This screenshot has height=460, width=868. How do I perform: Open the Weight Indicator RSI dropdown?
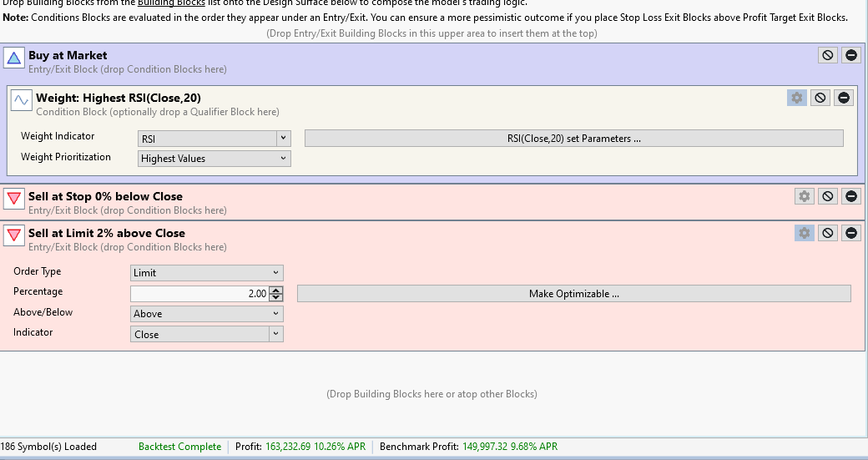coord(214,139)
